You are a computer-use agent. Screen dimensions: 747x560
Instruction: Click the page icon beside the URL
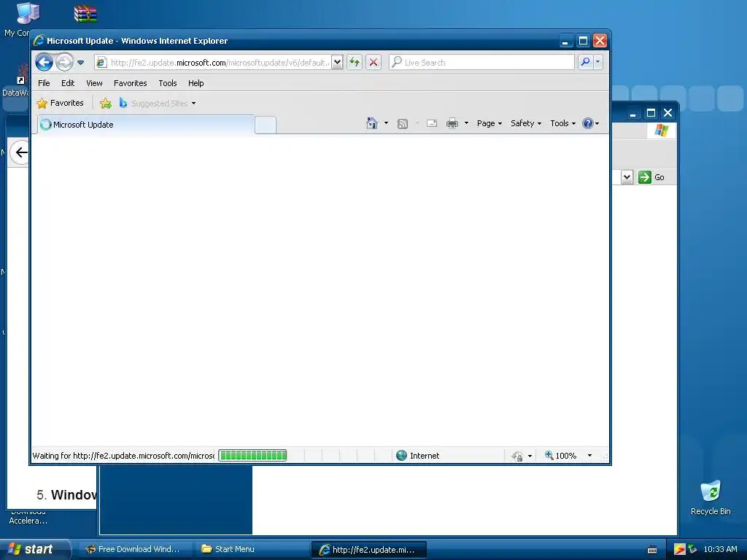pyautogui.click(x=101, y=63)
